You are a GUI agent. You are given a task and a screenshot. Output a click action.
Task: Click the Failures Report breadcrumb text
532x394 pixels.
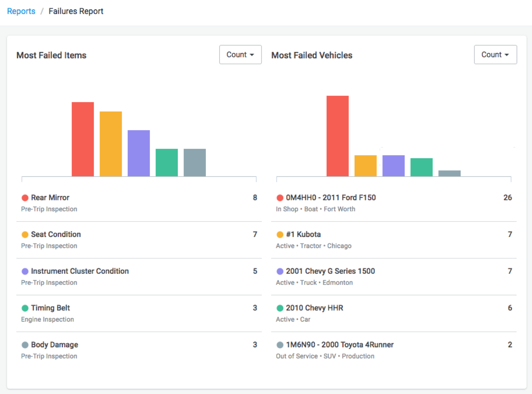[76, 11]
